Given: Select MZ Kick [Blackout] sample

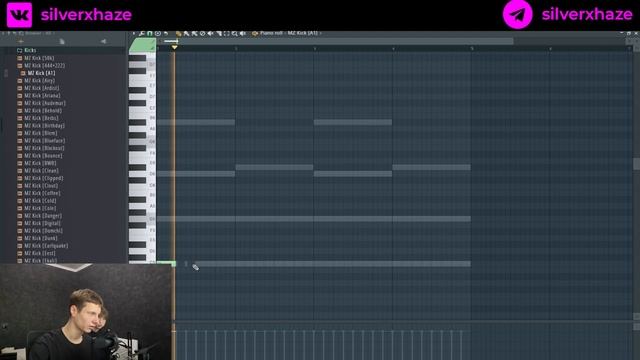Looking at the screenshot, I should tap(41, 148).
